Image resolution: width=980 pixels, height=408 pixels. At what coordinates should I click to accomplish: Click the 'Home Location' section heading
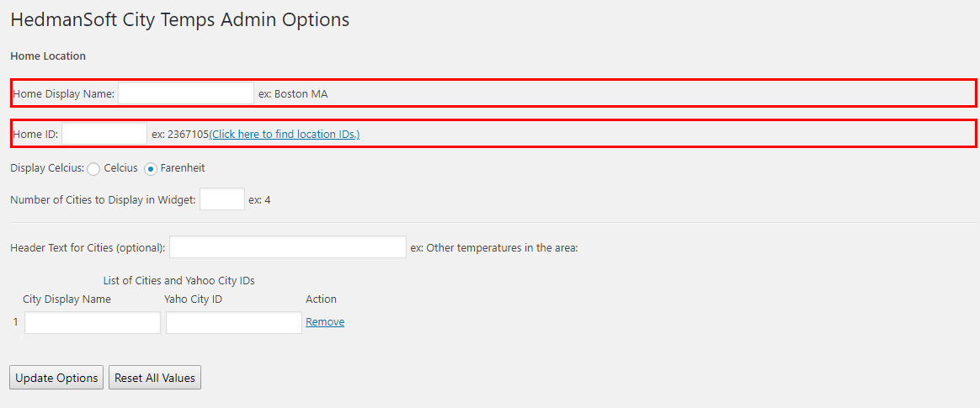[x=48, y=56]
